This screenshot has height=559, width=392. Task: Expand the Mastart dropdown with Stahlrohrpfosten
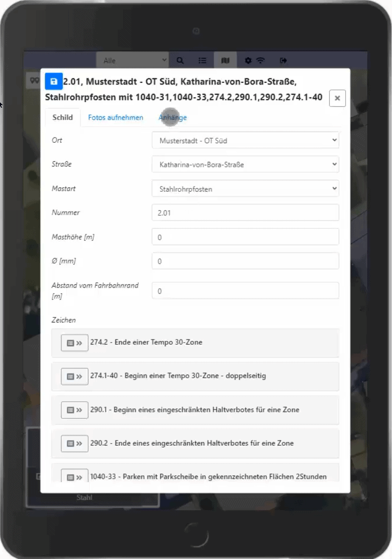[x=245, y=189]
